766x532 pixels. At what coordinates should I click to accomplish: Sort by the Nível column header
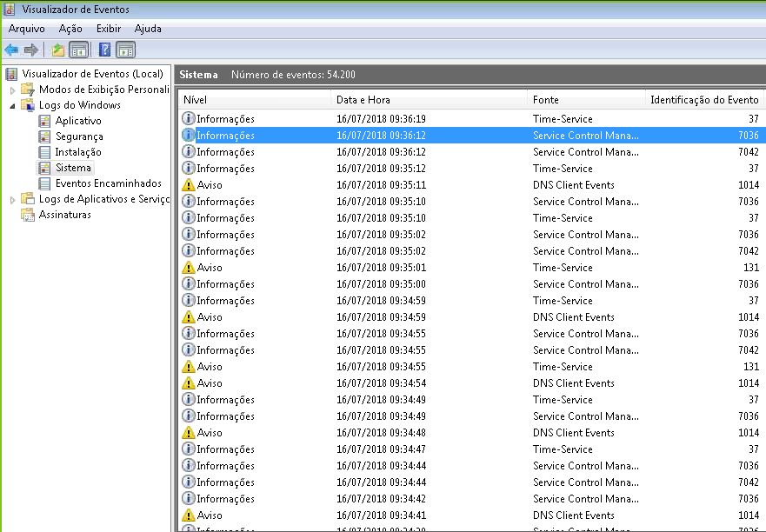point(255,100)
